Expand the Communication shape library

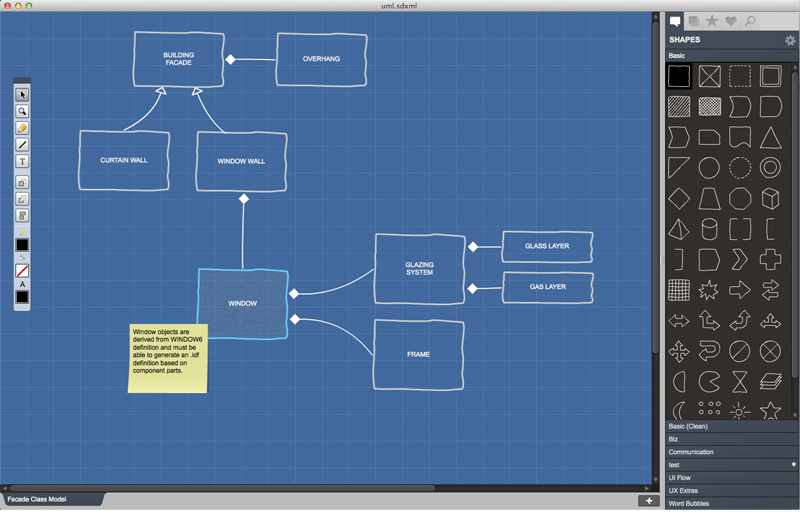691,452
